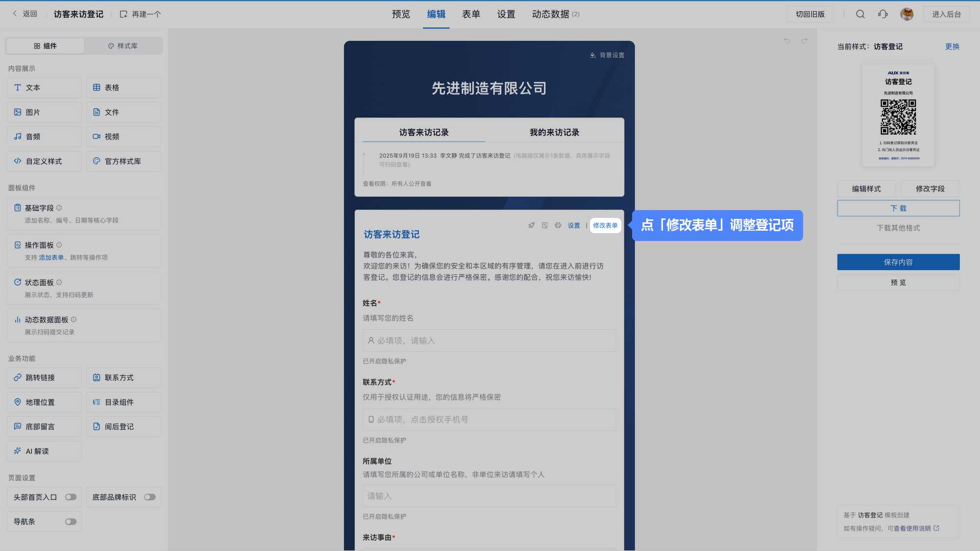This screenshot has width=980, height=551.
Task: Add a 图片 component
Action: 45,112
